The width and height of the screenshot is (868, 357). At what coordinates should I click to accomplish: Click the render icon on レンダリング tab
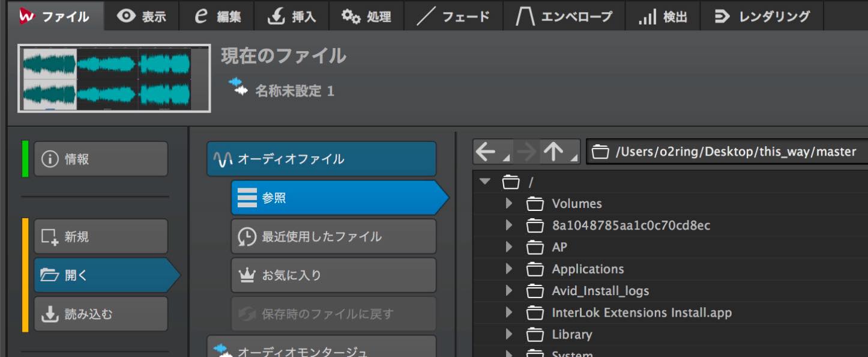(722, 16)
